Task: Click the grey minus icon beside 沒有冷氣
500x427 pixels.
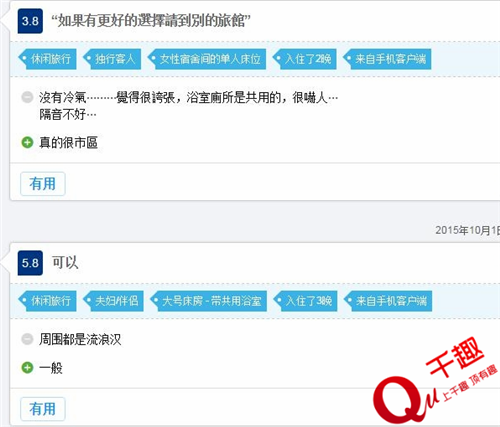Action: click(x=27, y=97)
